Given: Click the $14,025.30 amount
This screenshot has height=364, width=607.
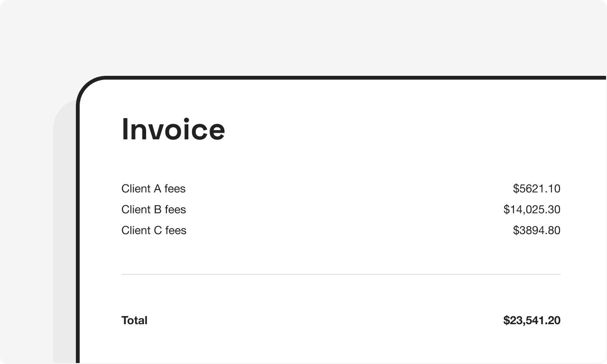Looking at the screenshot, I should point(532,209).
